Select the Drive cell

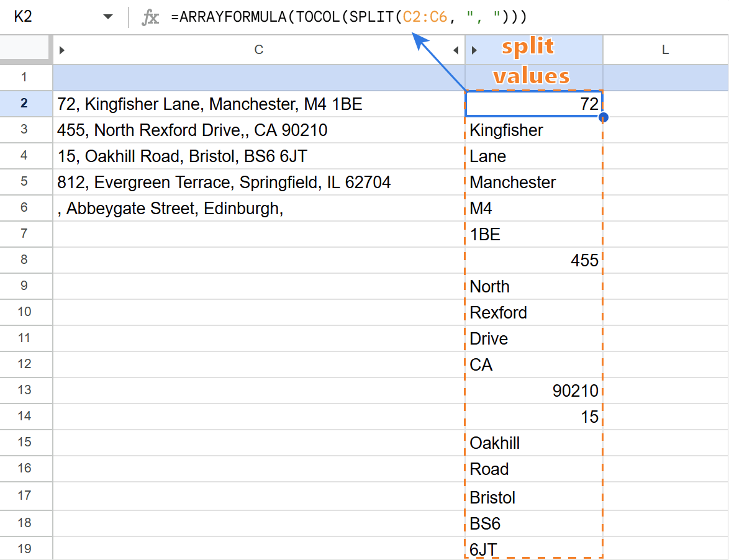(534, 338)
